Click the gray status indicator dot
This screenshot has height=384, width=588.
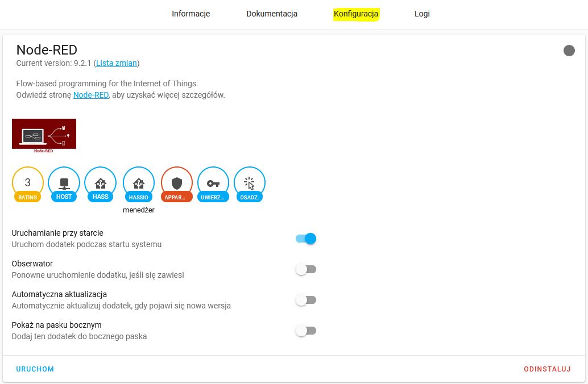pyautogui.click(x=569, y=51)
